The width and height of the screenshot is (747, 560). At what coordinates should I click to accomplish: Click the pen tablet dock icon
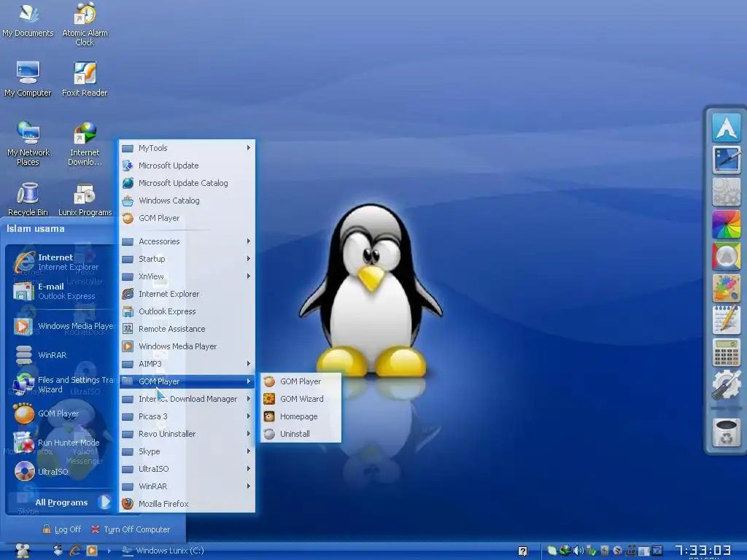coord(726,160)
